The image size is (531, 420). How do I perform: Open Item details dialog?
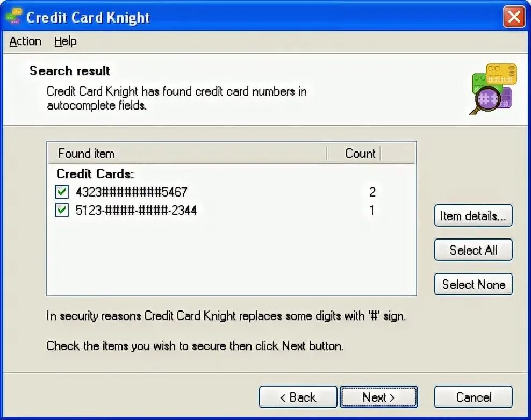coord(473,215)
